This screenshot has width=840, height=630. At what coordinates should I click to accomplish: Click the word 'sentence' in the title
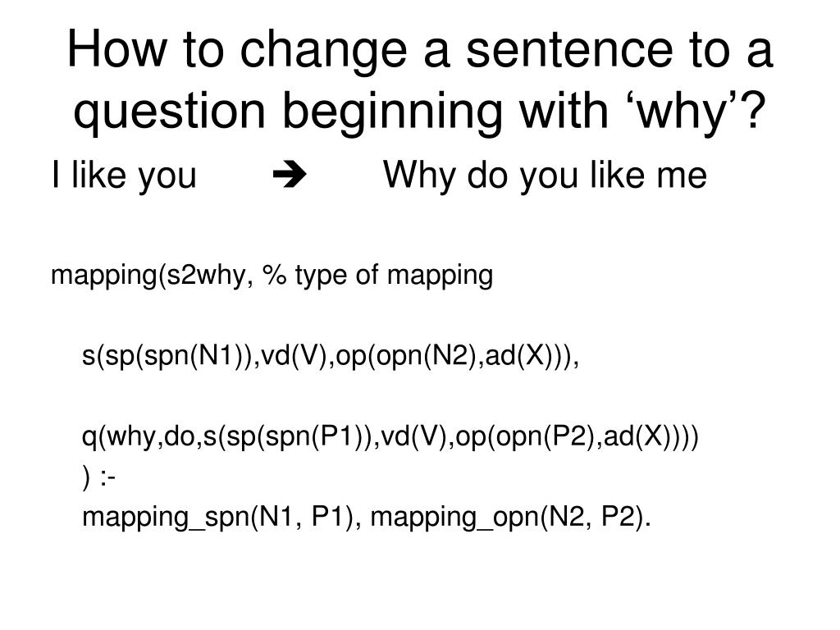569,50
